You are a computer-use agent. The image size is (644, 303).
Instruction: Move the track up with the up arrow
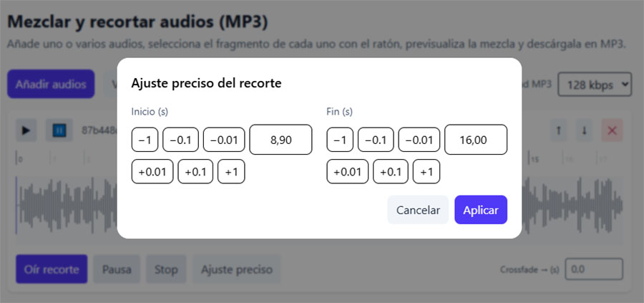click(x=559, y=130)
